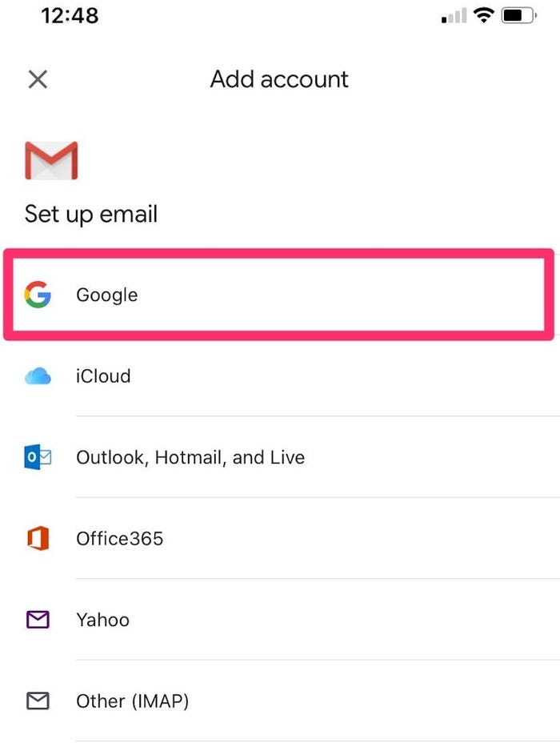Tap the Wi-Fi status icon
Screen dimensions: 560x755
point(483,15)
